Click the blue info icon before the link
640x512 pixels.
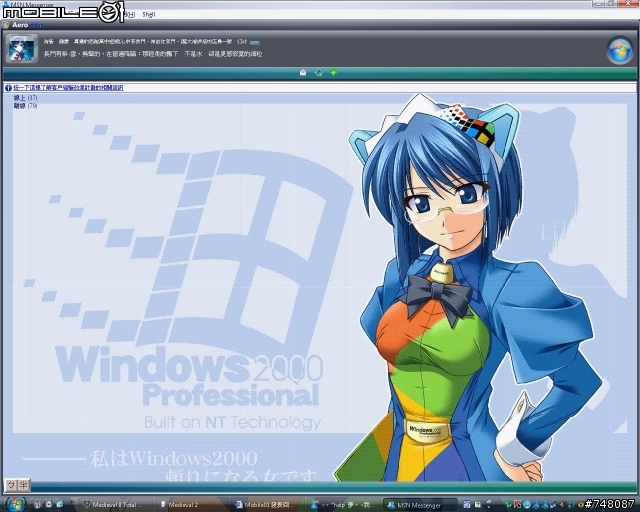pyautogui.click(x=8, y=88)
